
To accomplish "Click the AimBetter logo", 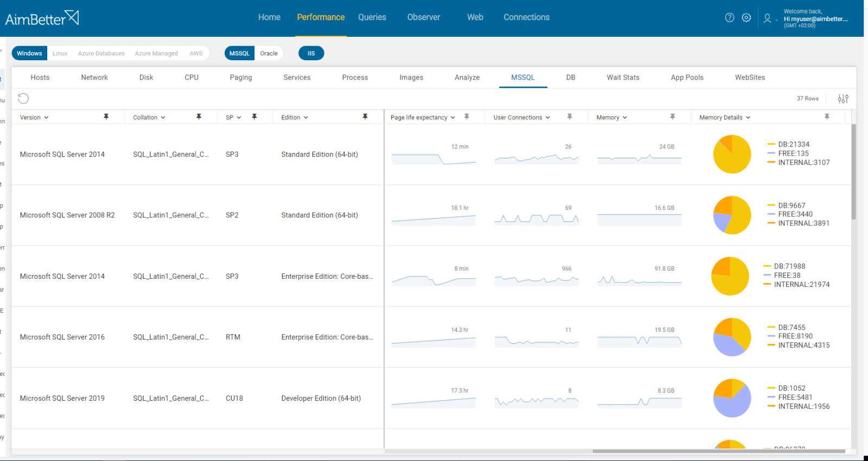I will [42, 18].
